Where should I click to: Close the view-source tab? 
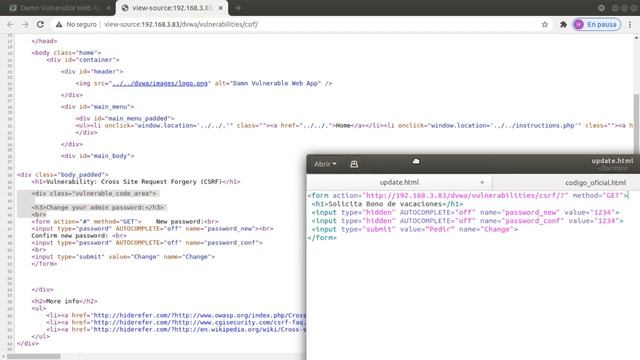click(221, 8)
